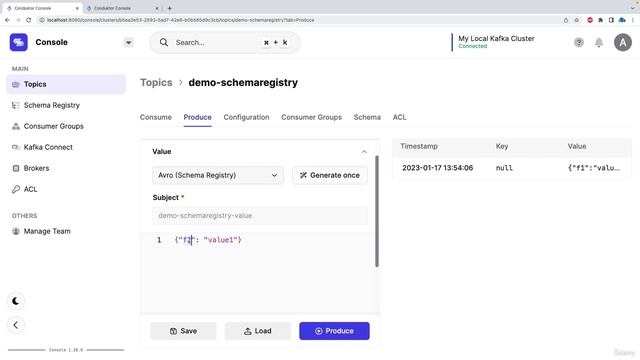
Task: Click the Consumer Groups sidebar icon
Action: 16,126
